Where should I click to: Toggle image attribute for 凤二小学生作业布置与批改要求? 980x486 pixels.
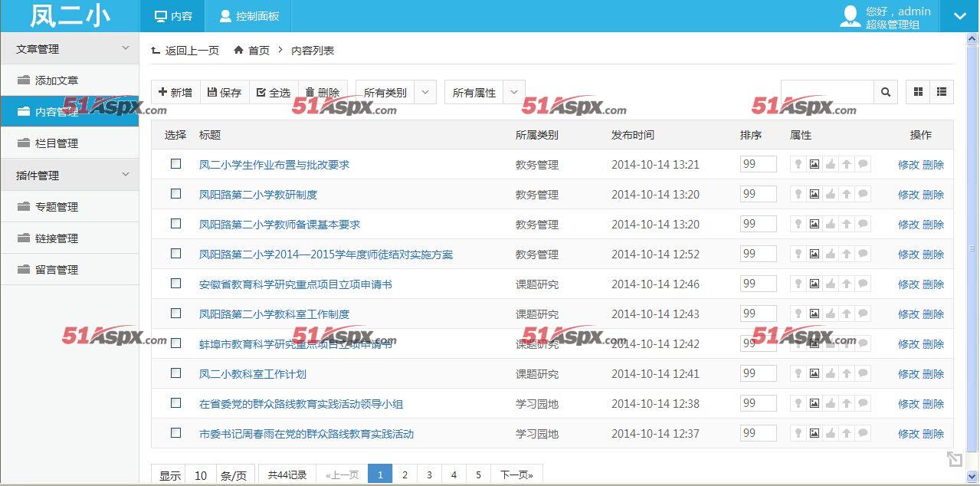click(814, 164)
